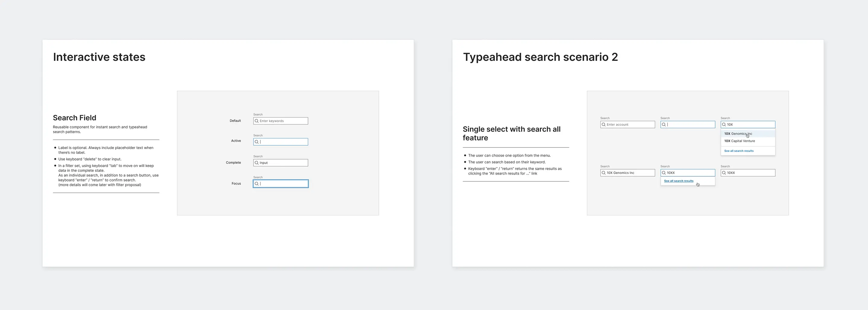Click the Interactive states heading
Screen dimensions: 868x310
(99, 57)
